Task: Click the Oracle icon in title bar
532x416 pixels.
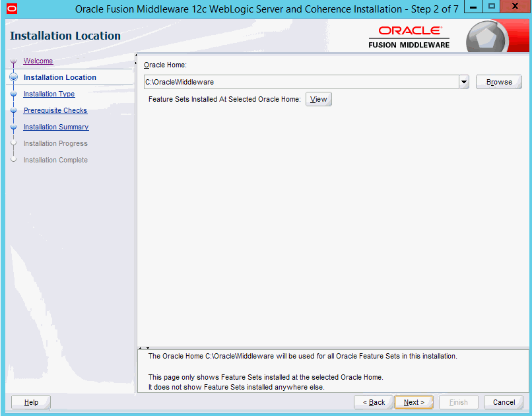Action: [x=11, y=9]
